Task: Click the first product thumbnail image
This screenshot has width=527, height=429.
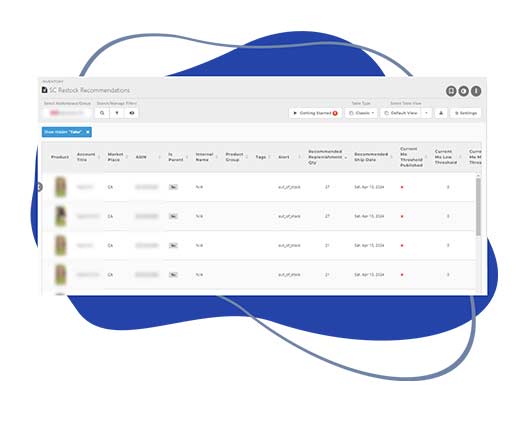Action: (60, 187)
